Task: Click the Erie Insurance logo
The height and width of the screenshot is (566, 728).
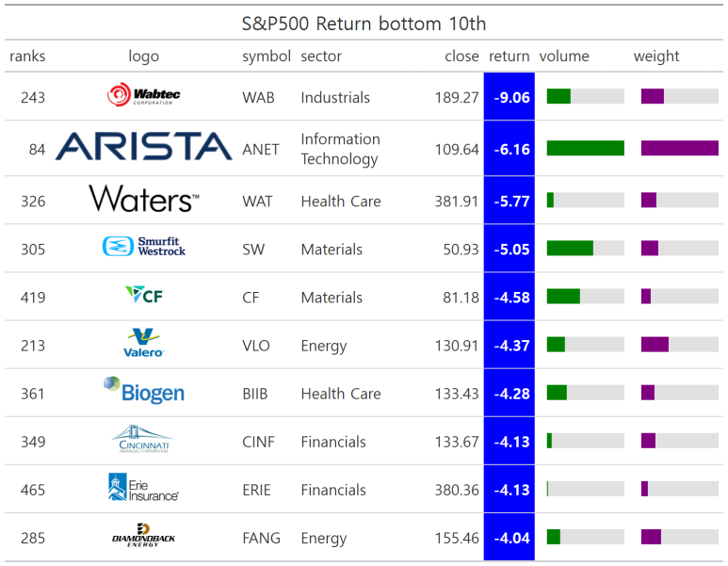Action: coord(143,487)
